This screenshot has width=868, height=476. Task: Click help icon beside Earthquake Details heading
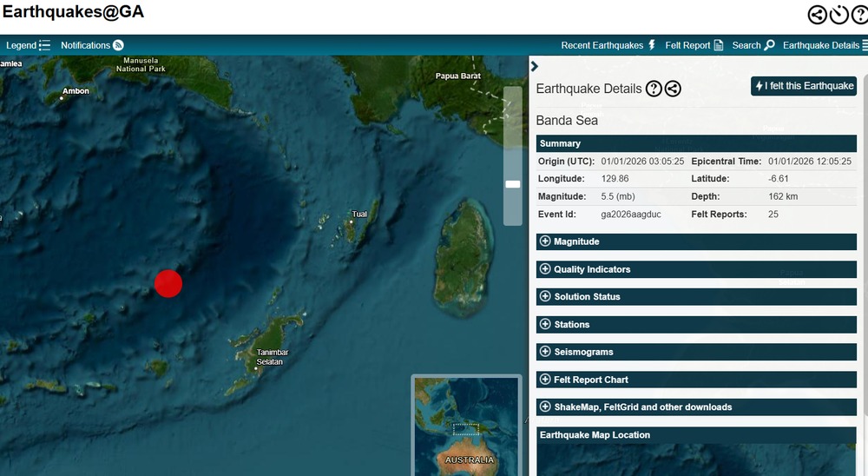654,89
